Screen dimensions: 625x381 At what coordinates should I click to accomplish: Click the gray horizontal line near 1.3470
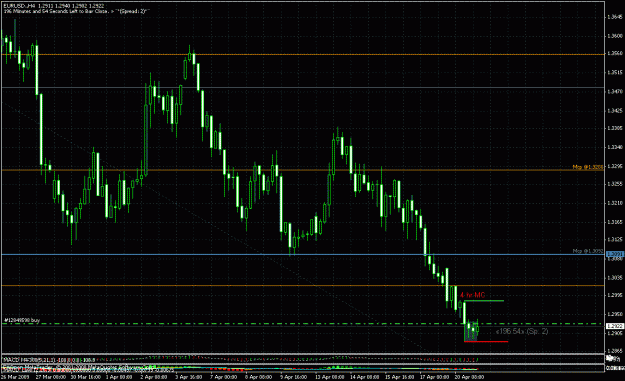(303, 87)
